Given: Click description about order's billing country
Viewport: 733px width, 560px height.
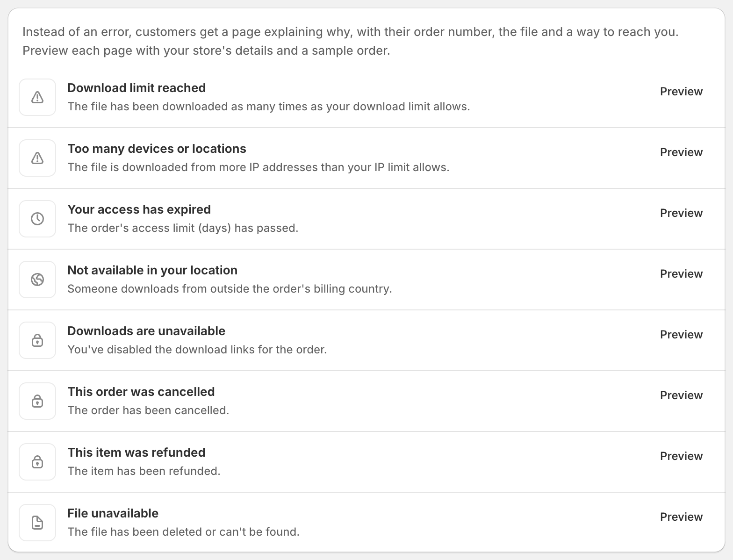Looking at the screenshot, I should coord(230,289).
